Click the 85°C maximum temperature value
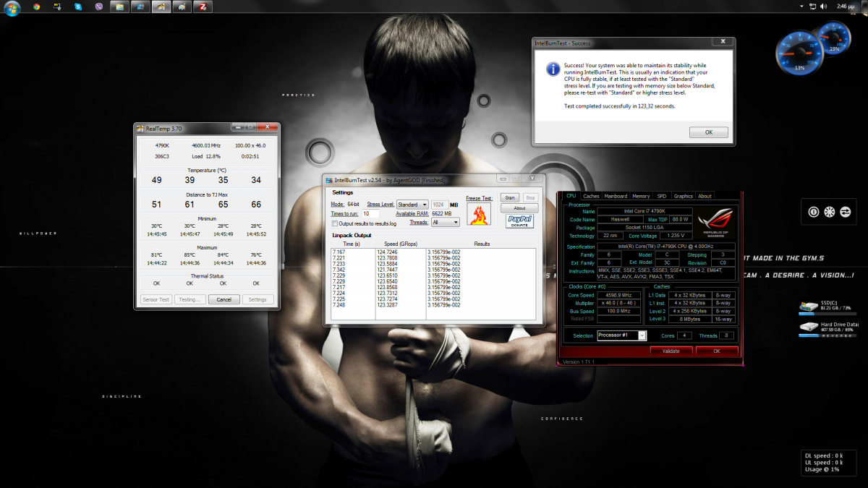This screenshot has height=488, width=868. (190, 254)
